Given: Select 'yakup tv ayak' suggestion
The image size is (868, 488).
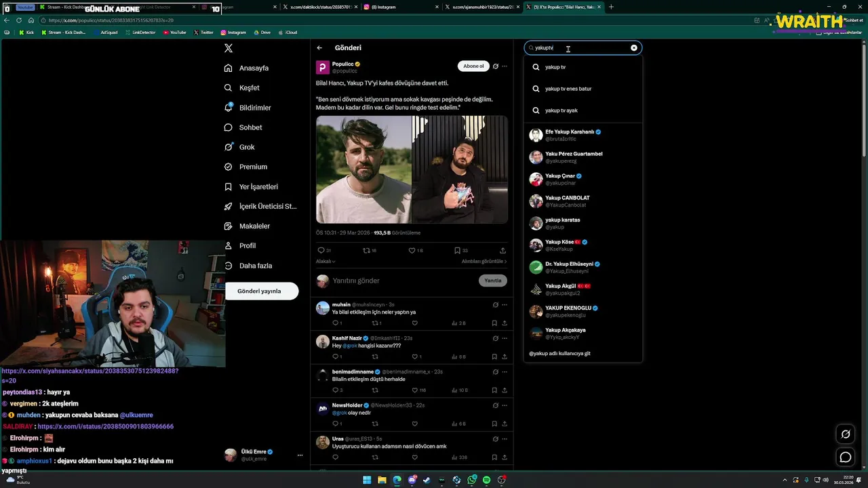Looking at the screenshot, I should point(583,110).
